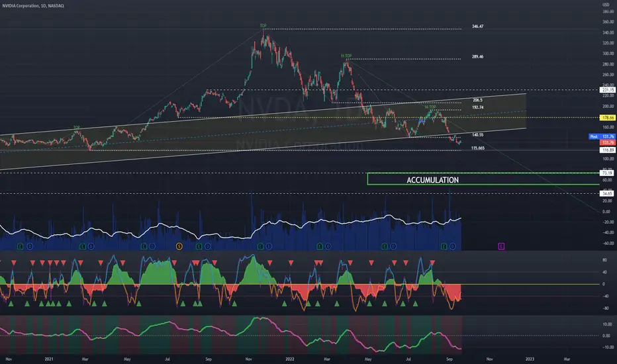Click the -10.00 value on bottom indicator scale

tap(608, 347)
